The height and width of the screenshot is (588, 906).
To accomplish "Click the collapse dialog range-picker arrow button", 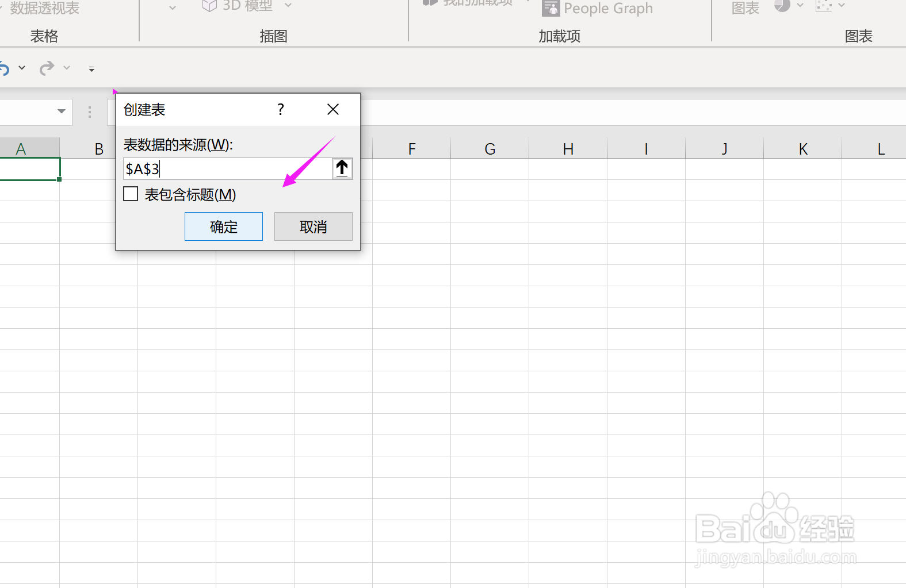I will (342, 168).
